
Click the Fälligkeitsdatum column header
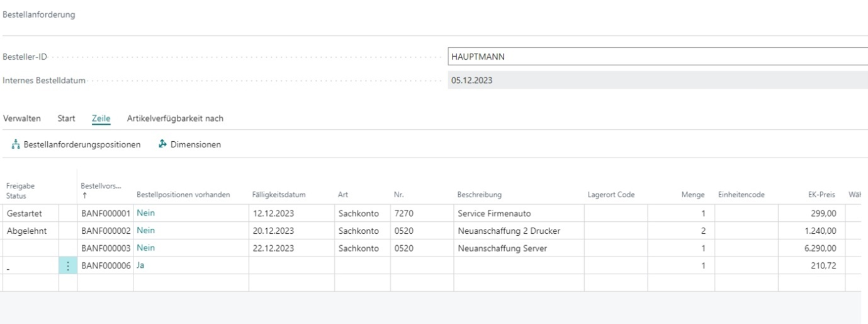coord(279,195)
